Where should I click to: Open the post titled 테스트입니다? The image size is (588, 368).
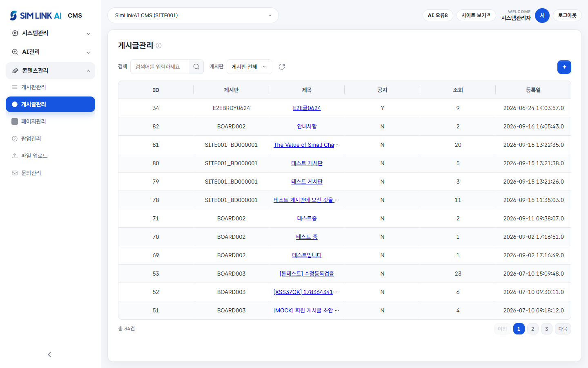[x=307, y=255]
